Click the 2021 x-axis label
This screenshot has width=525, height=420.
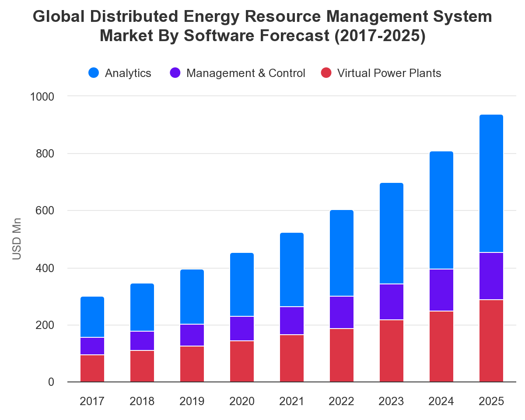tap(292, 401)
